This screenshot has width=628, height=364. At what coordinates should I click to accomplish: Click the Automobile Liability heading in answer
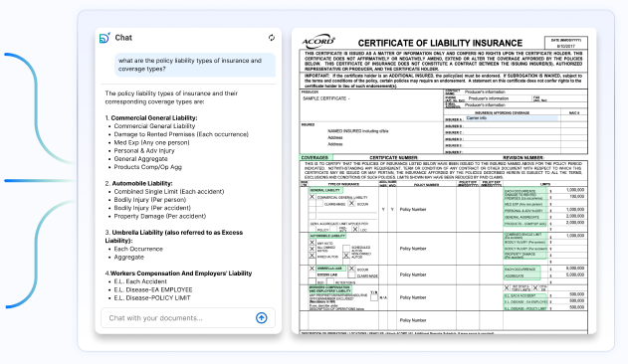[x=142, y=183]
